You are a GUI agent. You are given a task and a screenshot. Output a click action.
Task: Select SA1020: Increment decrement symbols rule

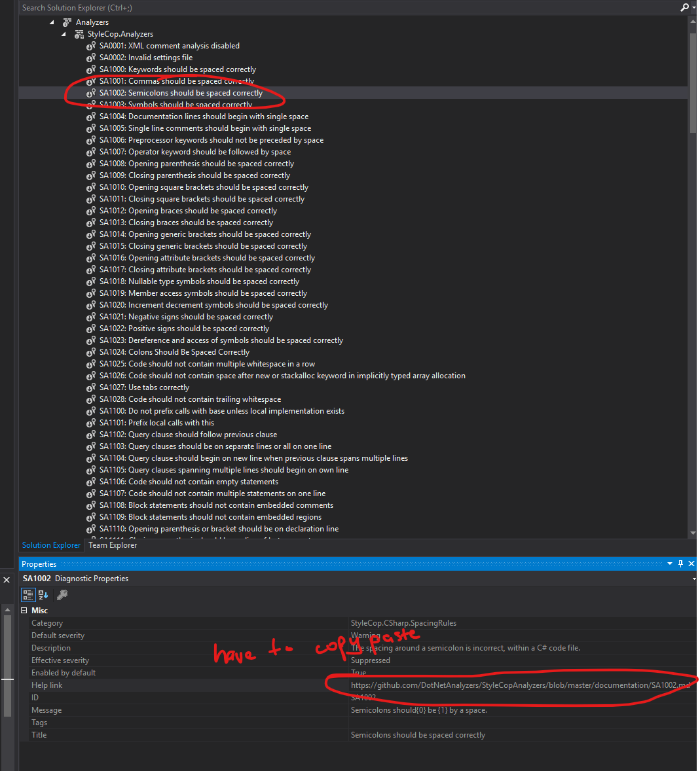[213, 305]
